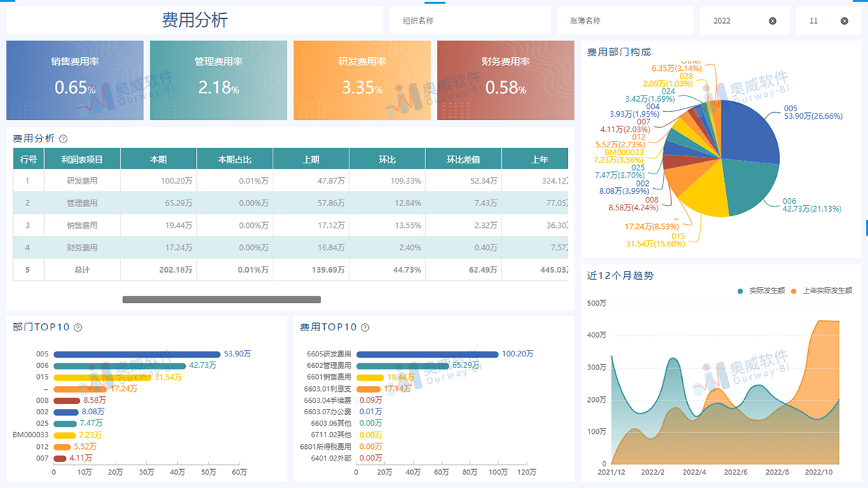Open the 账簿名称 filter dropdown
The height and width of the screenshot is (488, 868).
pos(624,21)
